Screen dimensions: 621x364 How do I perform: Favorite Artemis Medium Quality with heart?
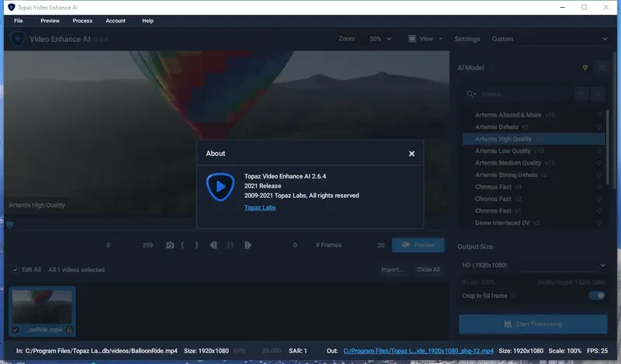[599, 163]
